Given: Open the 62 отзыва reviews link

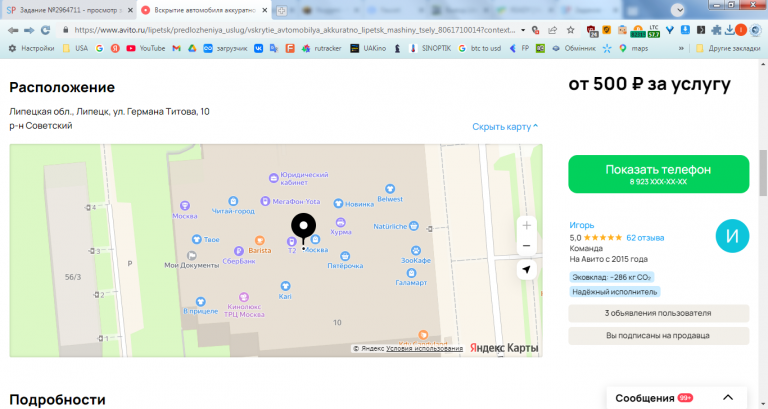Looking at the screenshot, I should (x=645, y=238).
